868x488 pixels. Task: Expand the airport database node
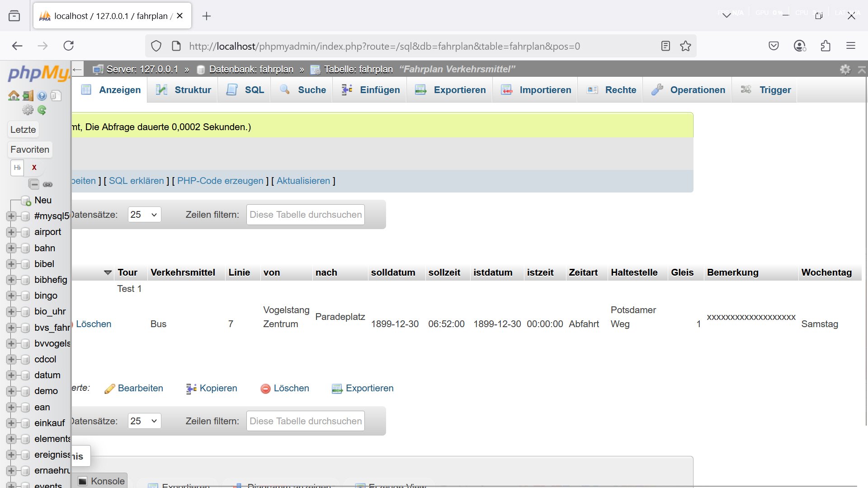point(11,232)
